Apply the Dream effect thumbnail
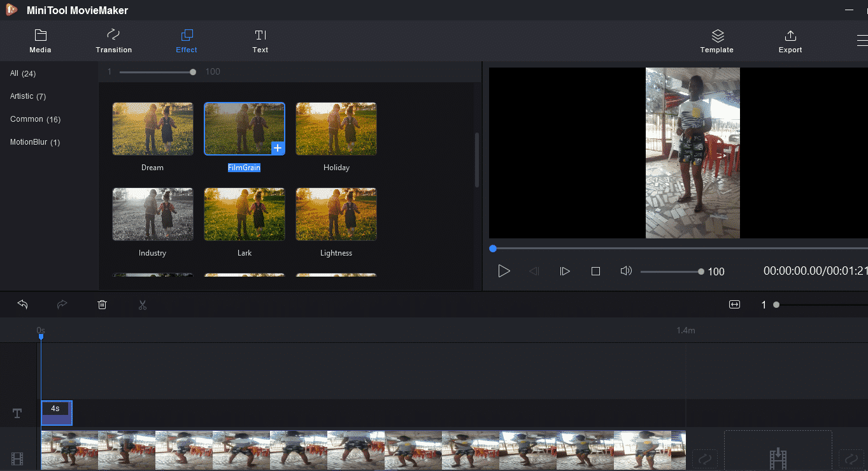The image size is (868, 471). (x=152, y=128)
